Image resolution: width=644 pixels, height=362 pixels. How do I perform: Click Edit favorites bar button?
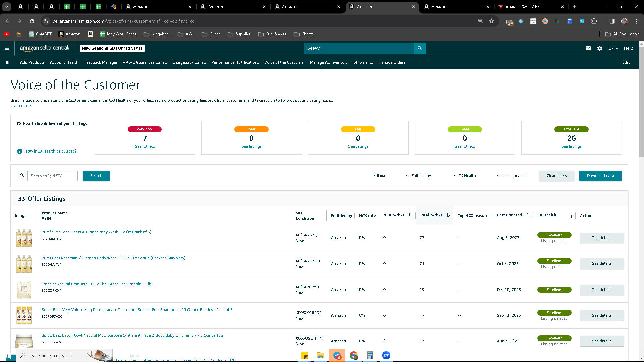626,62
